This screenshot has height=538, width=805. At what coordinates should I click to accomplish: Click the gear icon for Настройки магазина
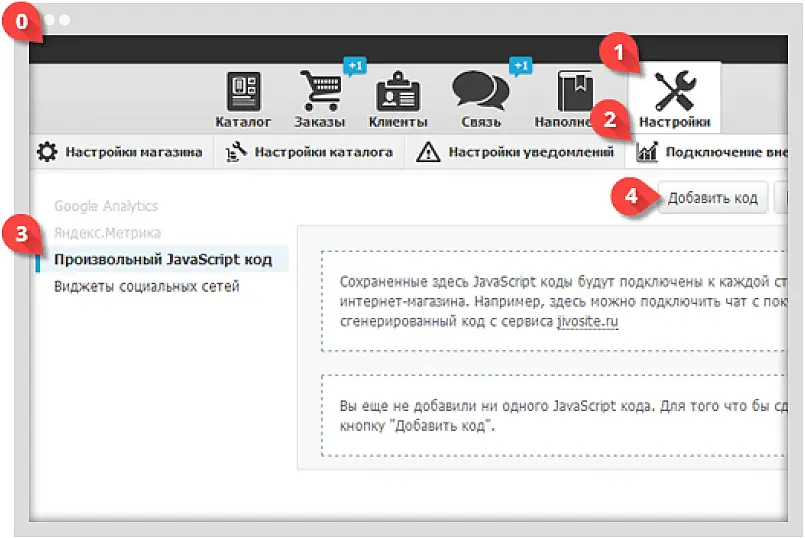[x=47, y=152]
